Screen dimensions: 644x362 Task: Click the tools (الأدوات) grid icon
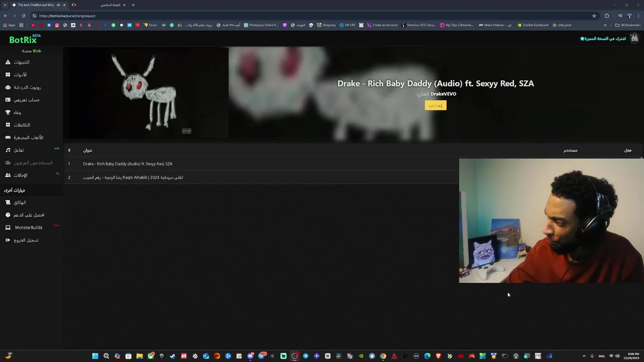(x=8, y=75)
